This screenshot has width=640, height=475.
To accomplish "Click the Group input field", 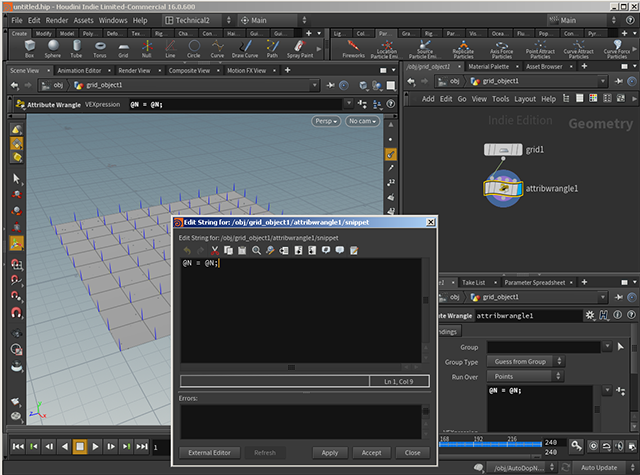I will pos(544,347).
